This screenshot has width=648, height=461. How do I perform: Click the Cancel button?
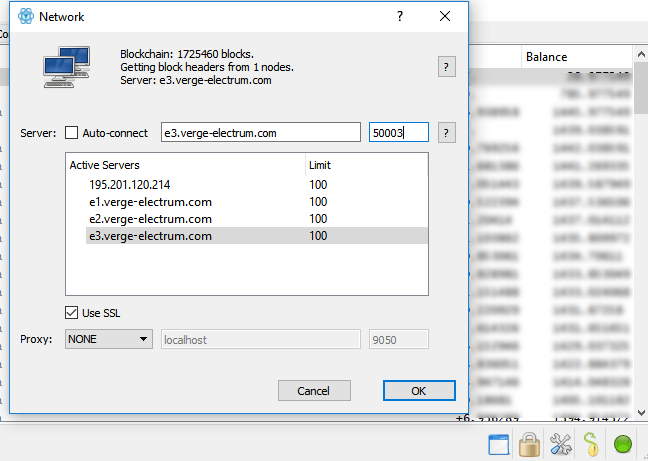point(314,391)
